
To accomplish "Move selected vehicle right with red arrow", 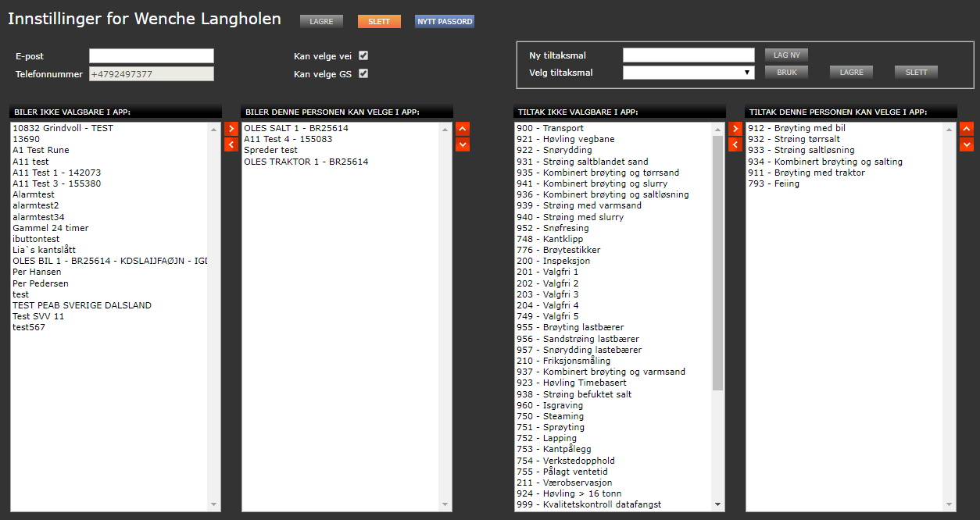I will pos(231,128).
